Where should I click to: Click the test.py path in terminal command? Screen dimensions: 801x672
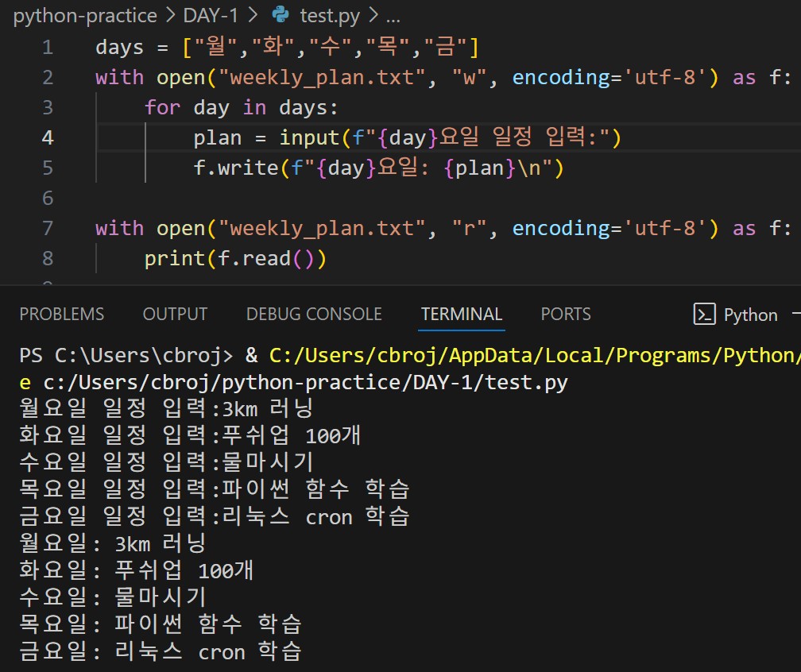pyautogui.click(x=305, y=383)
